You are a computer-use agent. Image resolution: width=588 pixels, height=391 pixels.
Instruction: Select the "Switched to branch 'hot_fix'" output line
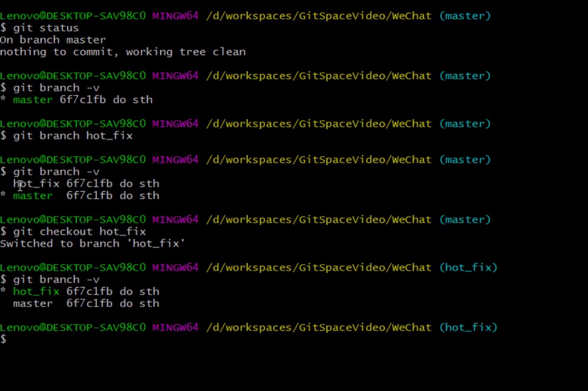click(x=93, y=243)
